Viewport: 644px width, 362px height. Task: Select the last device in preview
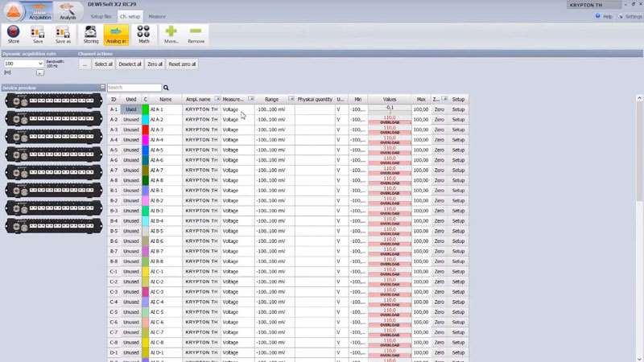click(x=54, y=226)
